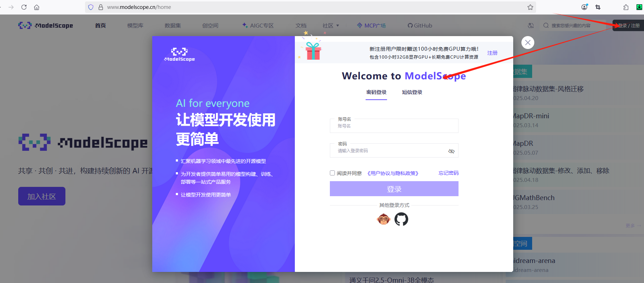Open the 风格迁移 dataset entry
Image resolution: width=644 pixels, height=283 pixels.
[x=548, y=89]
